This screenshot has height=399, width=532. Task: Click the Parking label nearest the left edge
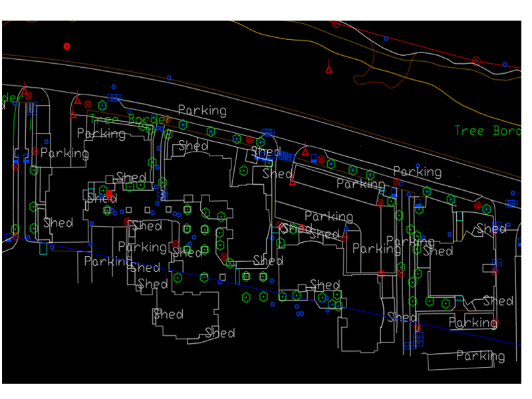click(x=64, y=154)
